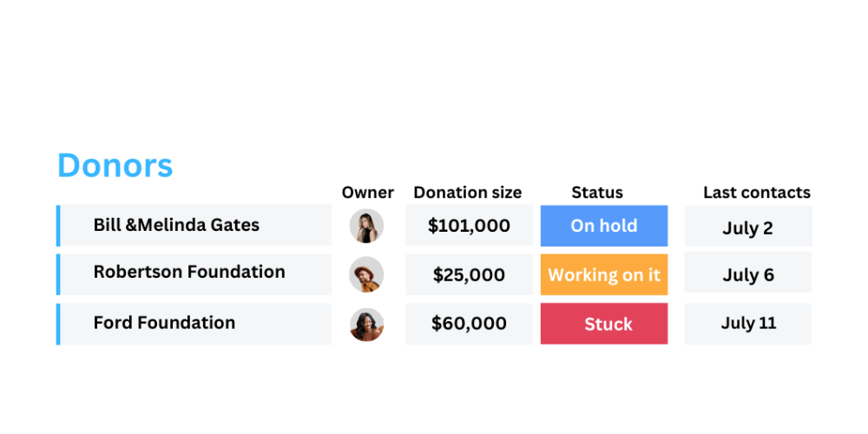Sort by the Owner column header
The width and height of the screenshot is (868, 434).
pos(367,193)
